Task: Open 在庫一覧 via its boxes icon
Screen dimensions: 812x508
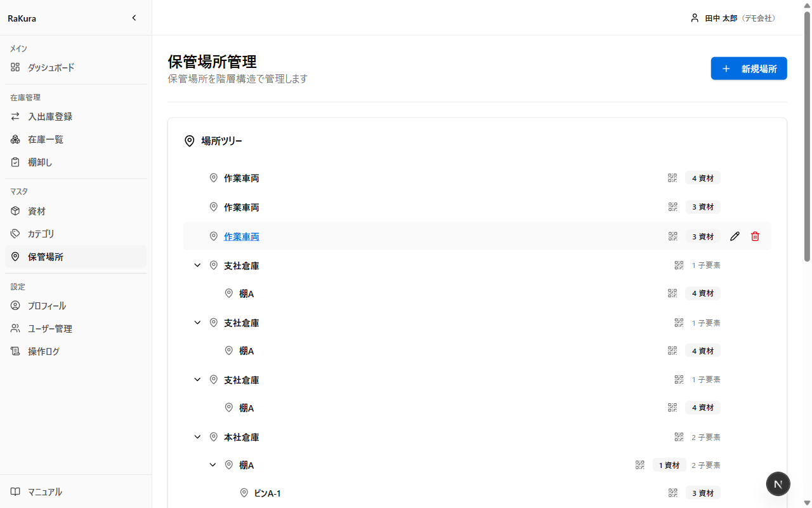Action: [x=15, y=140]
